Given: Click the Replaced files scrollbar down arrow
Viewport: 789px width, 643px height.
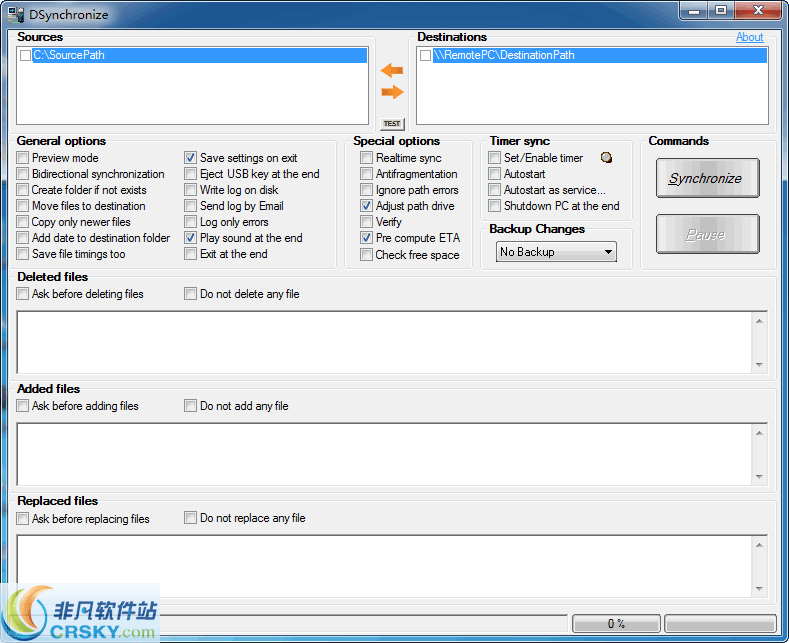Looking at the screenshot, I should 759,589.
